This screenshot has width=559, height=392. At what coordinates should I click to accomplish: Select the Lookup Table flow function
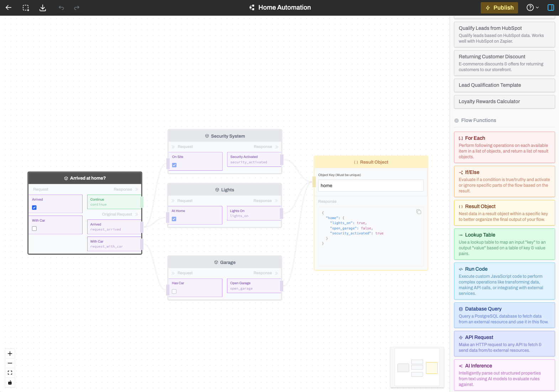click(x=505, y=244)
